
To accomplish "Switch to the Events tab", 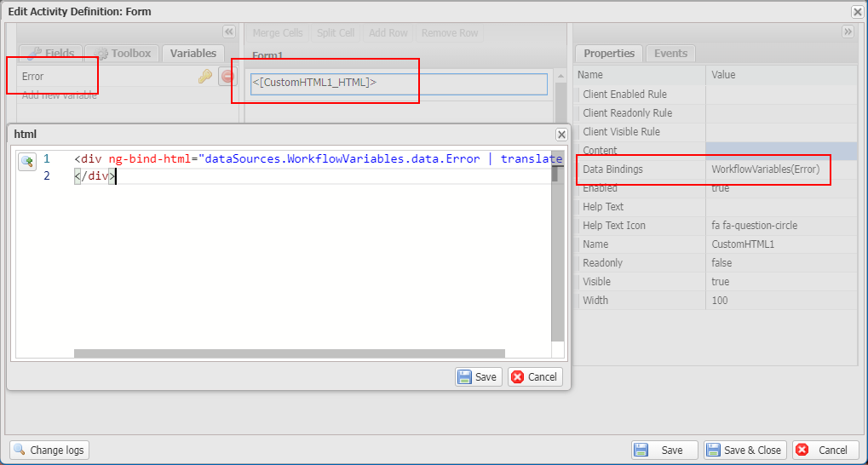I will (670, 54).
